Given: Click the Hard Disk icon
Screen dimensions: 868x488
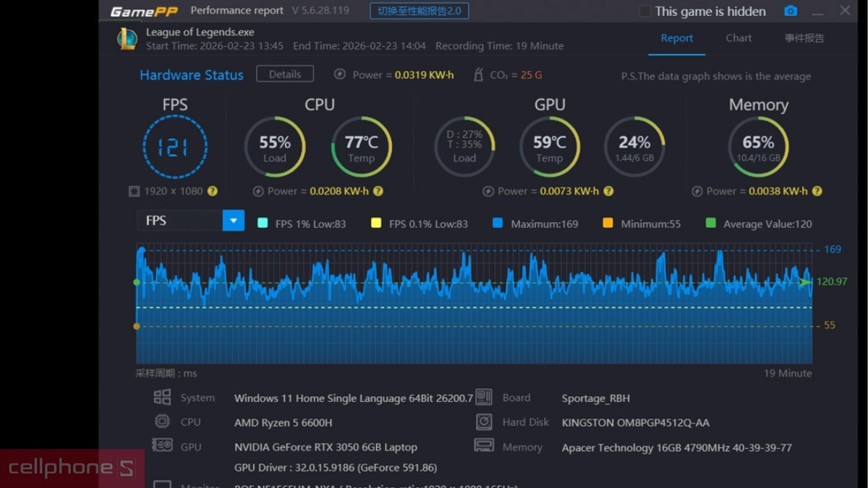Looking at the screenshot, I should pos(484,421).
